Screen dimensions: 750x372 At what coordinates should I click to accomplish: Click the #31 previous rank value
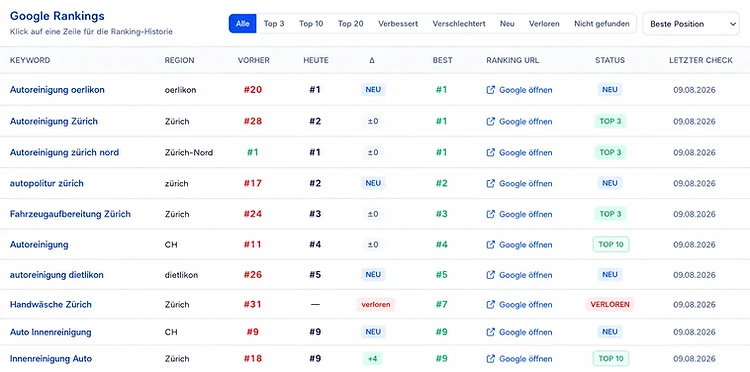click(x=253, y=305)
